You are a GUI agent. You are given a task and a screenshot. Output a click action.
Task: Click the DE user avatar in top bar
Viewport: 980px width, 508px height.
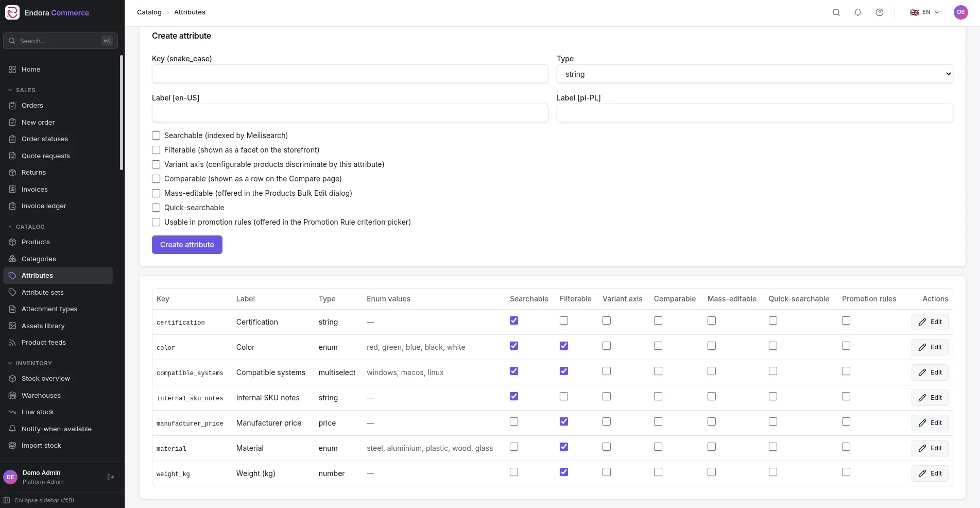click(961, 12)
